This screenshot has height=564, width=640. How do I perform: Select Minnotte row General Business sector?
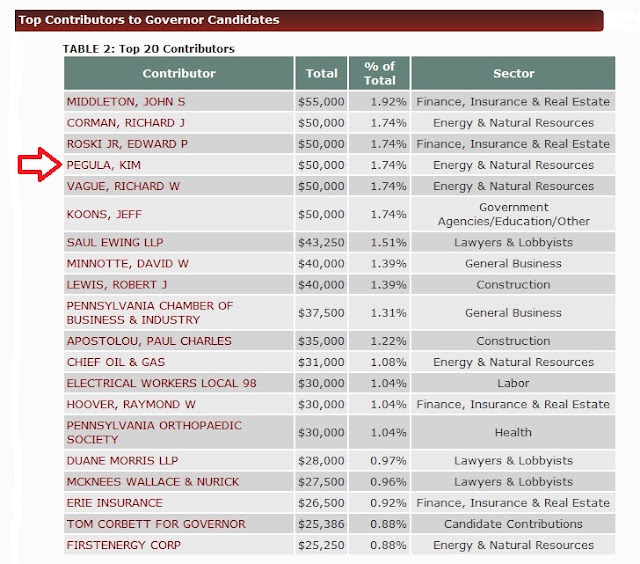click(x=513, y=264)
